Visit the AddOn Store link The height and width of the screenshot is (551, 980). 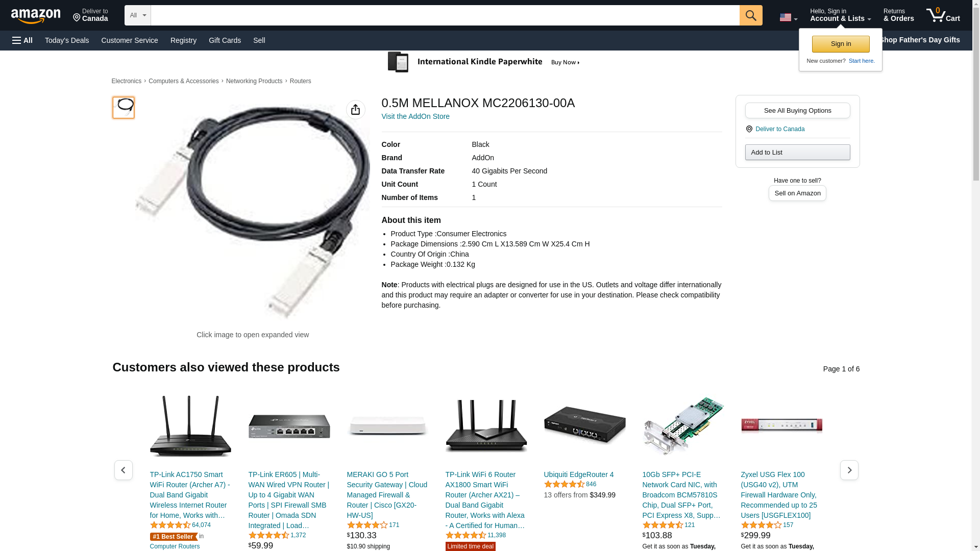415,116
